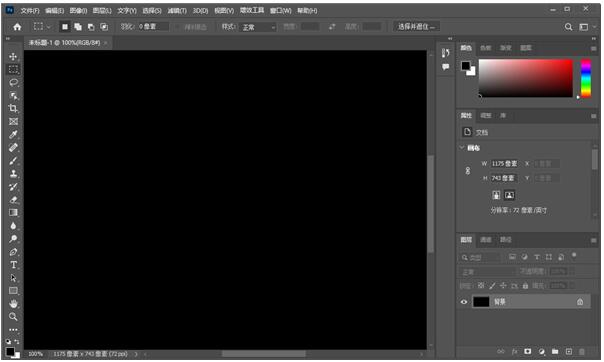Viewport: 604px width, 362px height.
Task: Click the canvas width input field
Action: coord(504,164)
